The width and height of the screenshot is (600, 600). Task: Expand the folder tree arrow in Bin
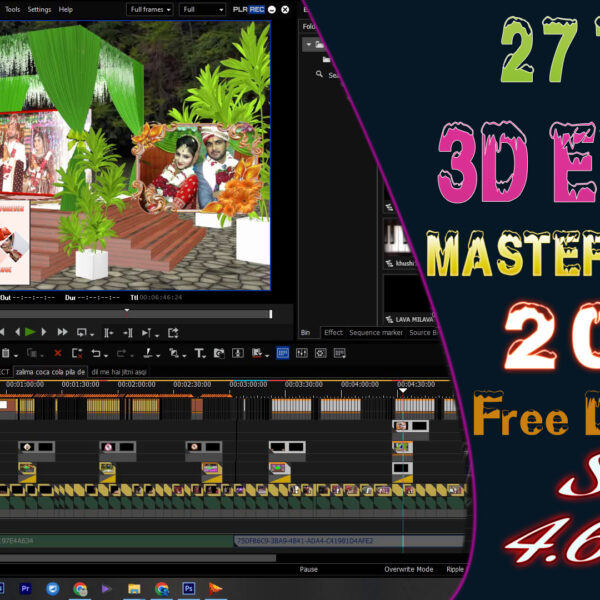[x=308, y=45]
